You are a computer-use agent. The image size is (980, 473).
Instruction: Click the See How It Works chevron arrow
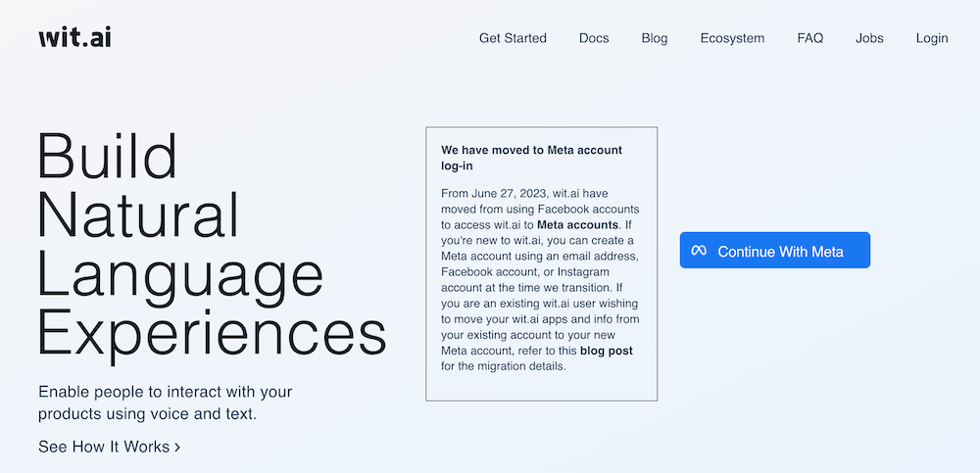tap(177, 448)
